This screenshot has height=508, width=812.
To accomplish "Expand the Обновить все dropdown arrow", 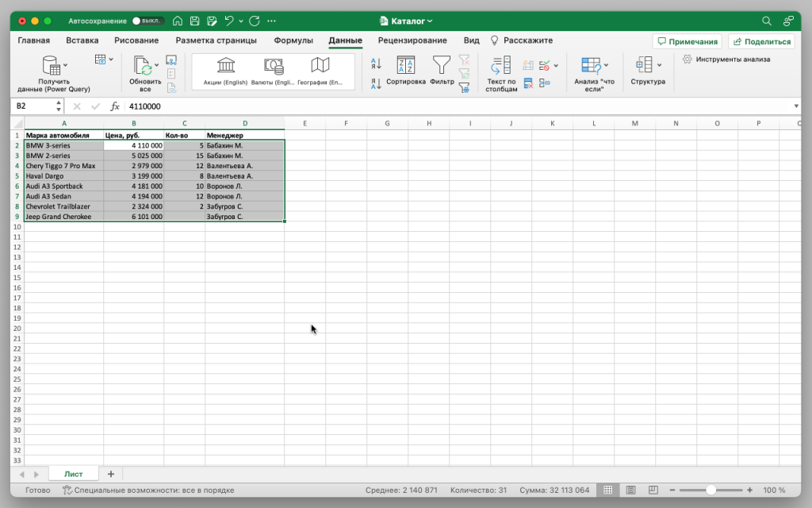I will point(156,66).
